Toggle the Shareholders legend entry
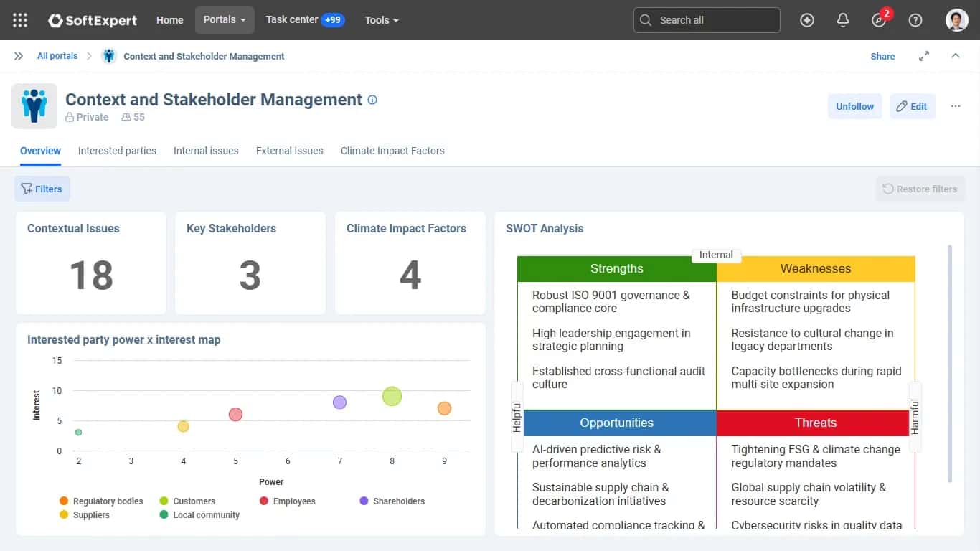The width and height of the screenshot is (980, 551). [x=392, y=501]
